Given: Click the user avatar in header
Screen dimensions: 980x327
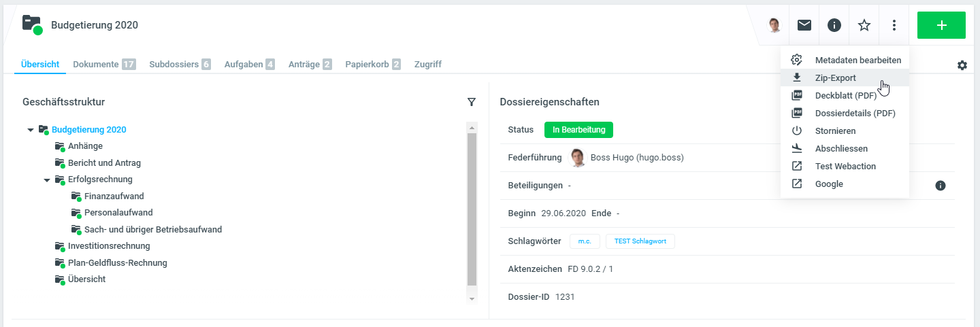Looking at the screenshot, I should point(774,25).
